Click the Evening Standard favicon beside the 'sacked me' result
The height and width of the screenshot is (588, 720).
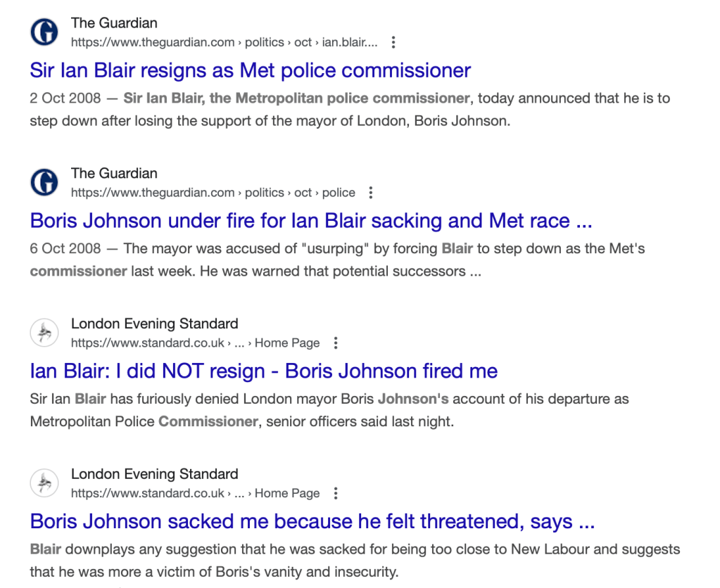[x=44, y=483]
